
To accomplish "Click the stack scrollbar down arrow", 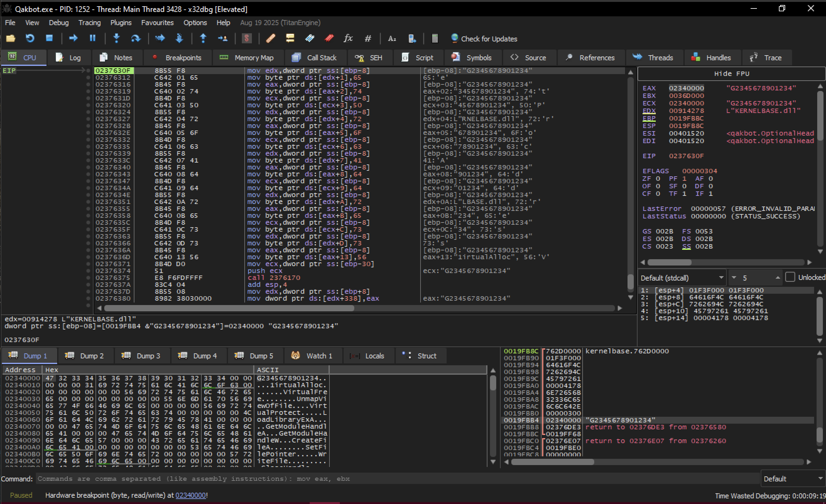I will coord(820,451).
